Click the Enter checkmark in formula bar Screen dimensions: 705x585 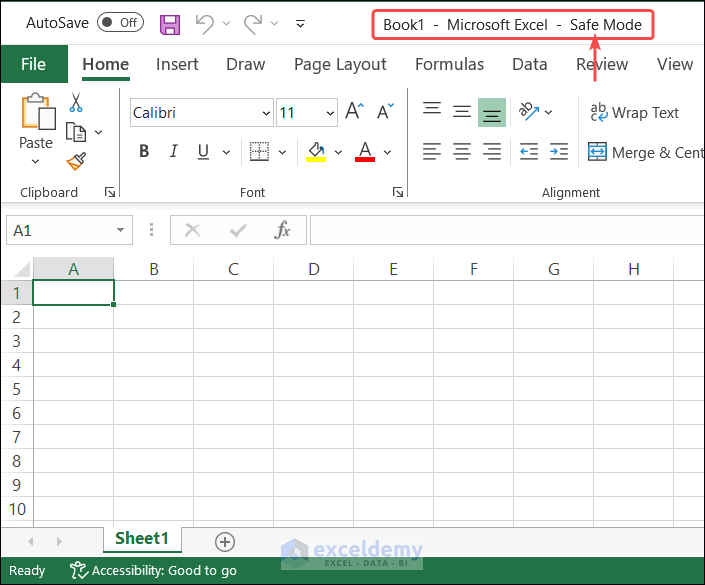[238, 231]
